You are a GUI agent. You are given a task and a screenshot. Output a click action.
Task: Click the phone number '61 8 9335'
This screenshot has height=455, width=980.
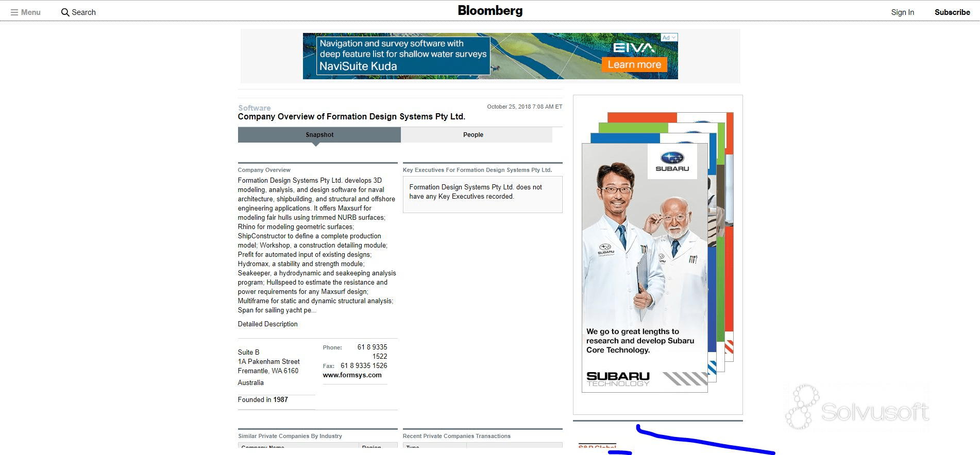tap(372, 347)
